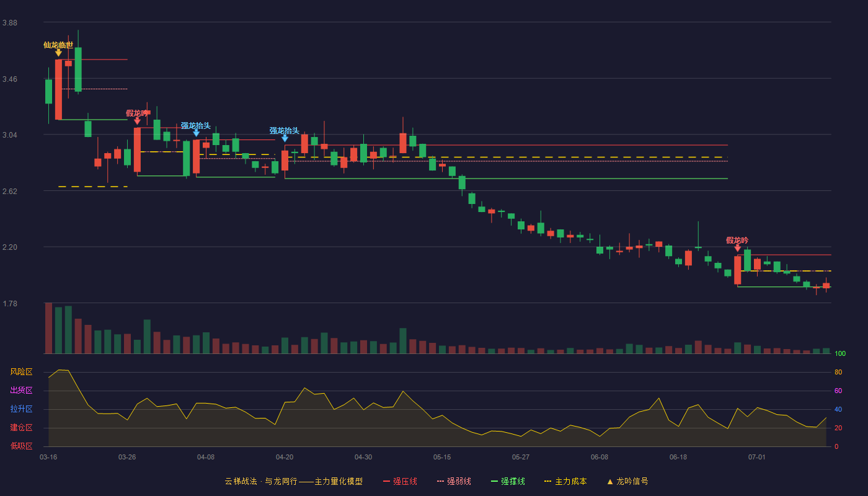Toggle the 龙吟信号 legend entry

coord(627,481)
